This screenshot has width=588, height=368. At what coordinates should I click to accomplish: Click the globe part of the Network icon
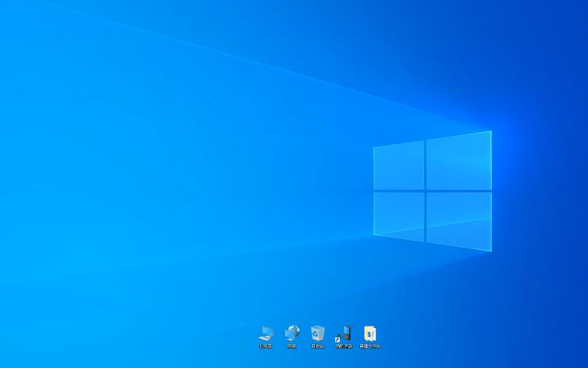point(294,330)
